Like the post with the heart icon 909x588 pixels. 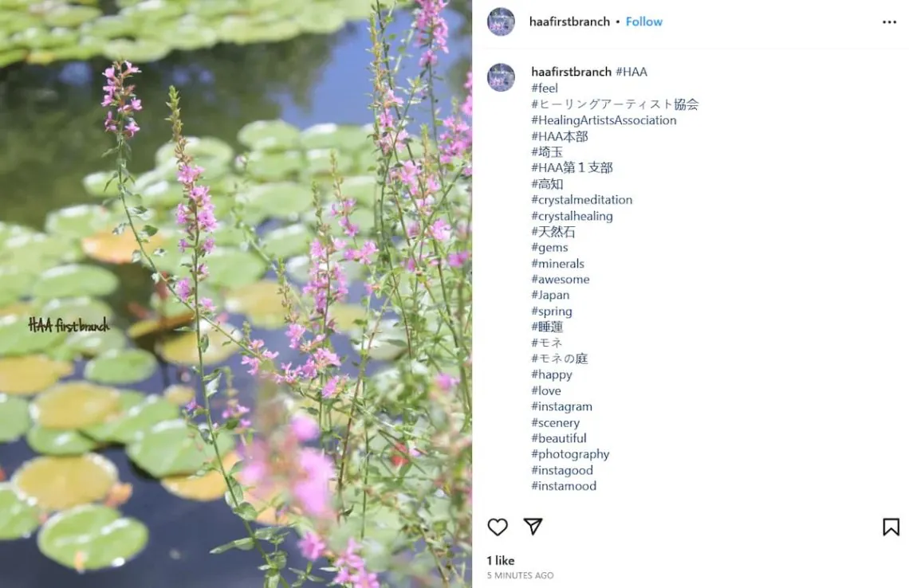pos(498,527)
